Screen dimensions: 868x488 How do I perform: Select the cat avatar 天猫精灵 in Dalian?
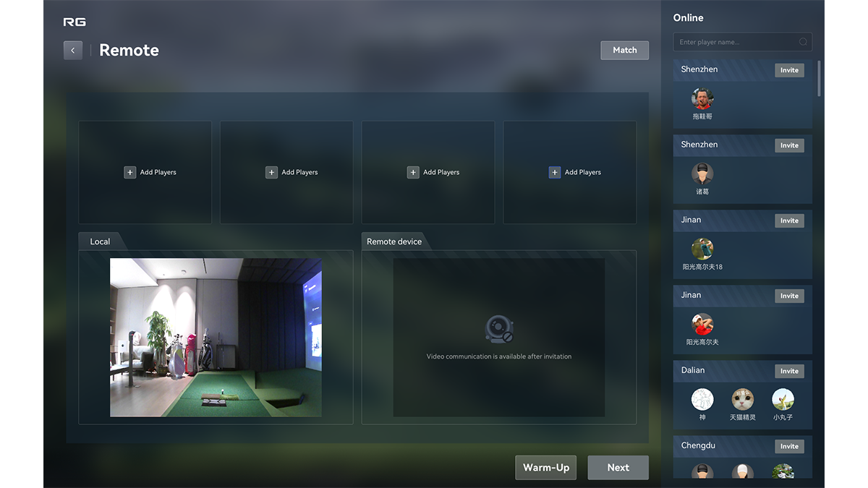(742, 400)
